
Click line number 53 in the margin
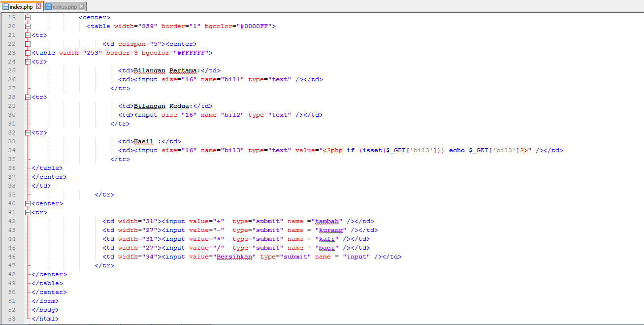pyautogui.click(x=12, y=318)
